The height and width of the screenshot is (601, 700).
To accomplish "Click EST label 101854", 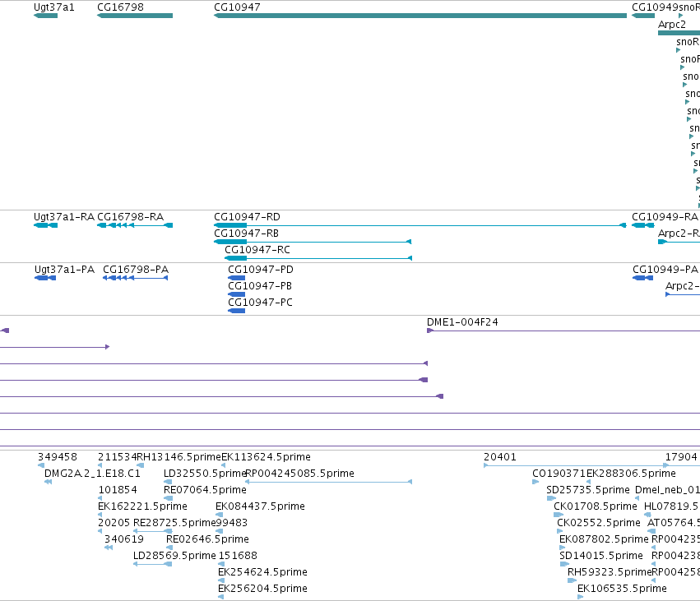I will tap(118, 490).
